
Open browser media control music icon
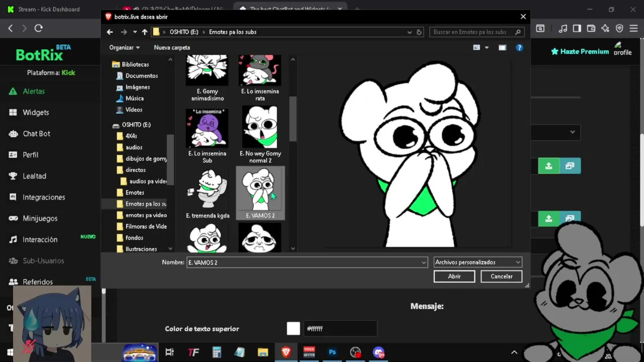point(563,28)
